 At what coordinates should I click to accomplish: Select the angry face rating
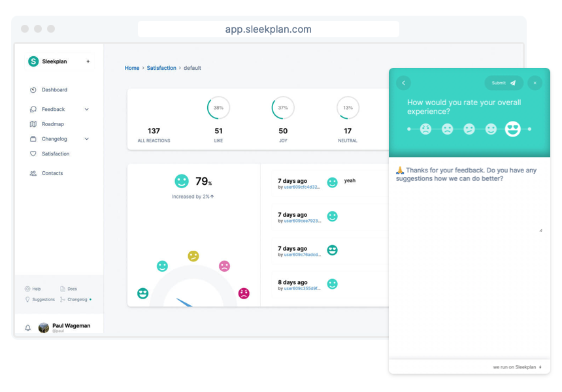(425, 129)
